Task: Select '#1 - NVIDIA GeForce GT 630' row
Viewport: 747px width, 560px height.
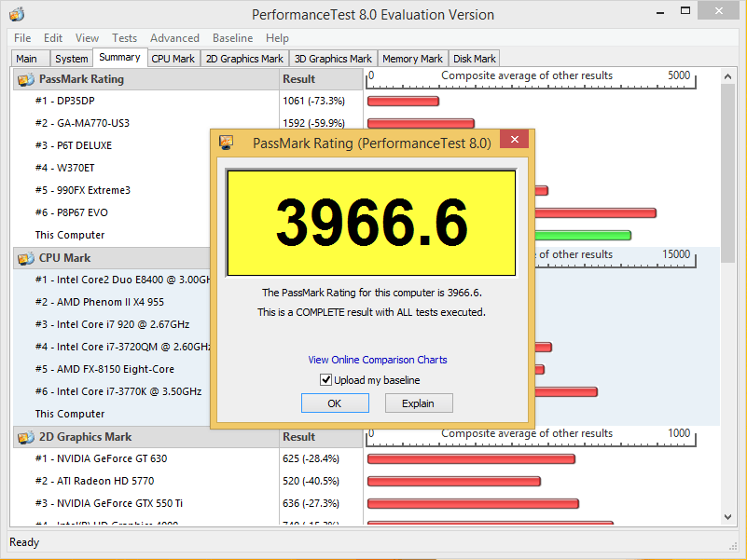Action: [101, 459]
